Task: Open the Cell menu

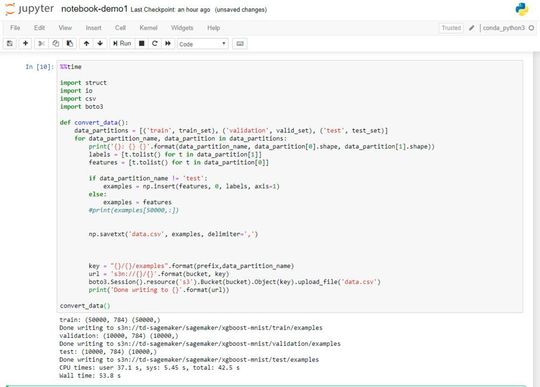Action: [120, 28]
